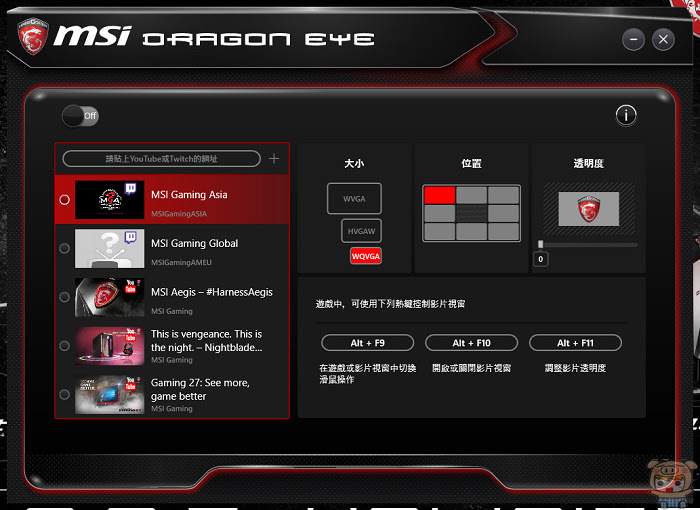
Task: Click the Alt + F9 hotkey button
Action: [367, 343]
